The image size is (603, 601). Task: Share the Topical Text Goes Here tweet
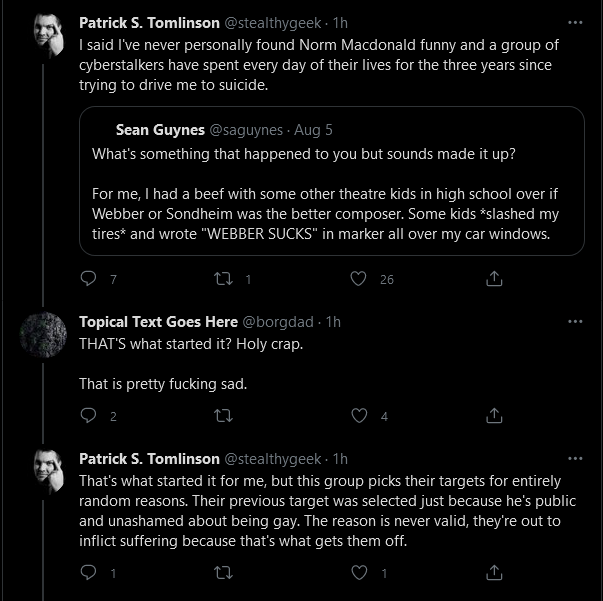pos(494,415)
